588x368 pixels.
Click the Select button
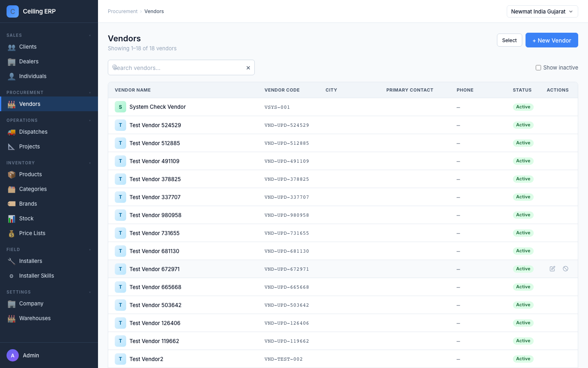pyautogui.click(x=509, y=40)
